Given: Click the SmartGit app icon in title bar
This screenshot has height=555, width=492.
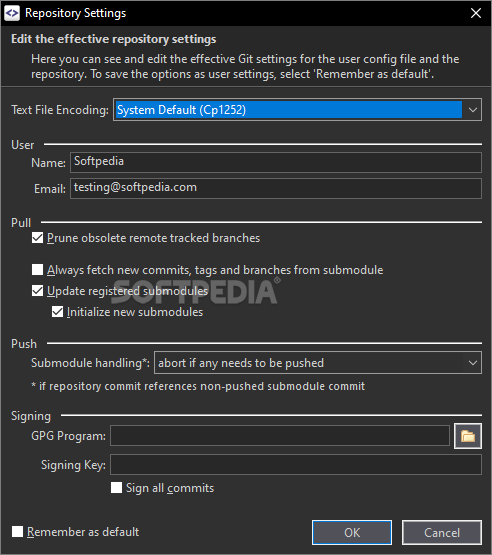Looking at the screenshot, I should [x=12, y=13].
